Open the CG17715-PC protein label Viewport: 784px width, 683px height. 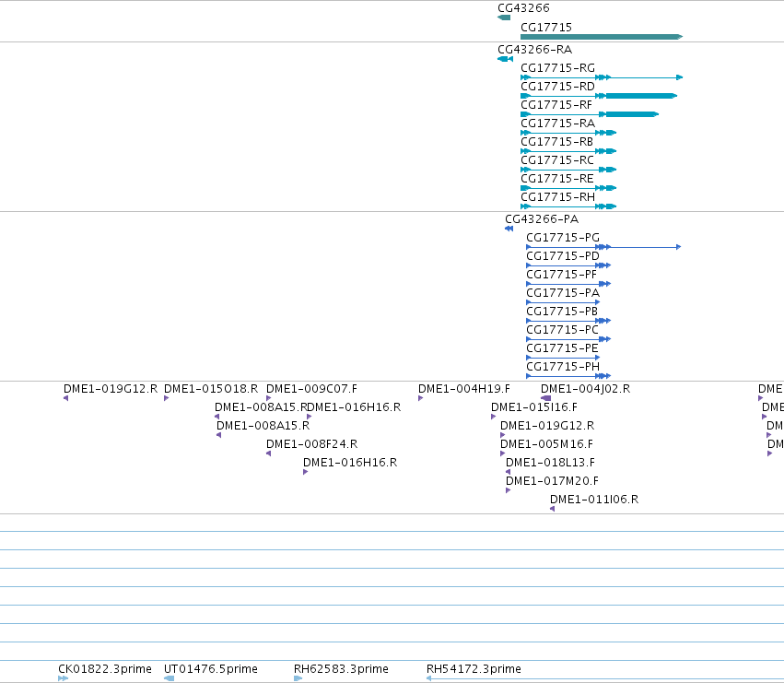coord(562,330)
